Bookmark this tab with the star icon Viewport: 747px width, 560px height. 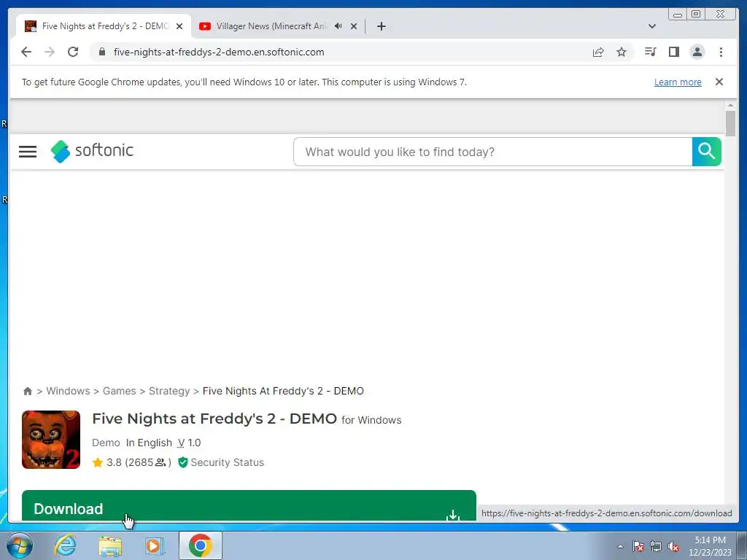(622, 52)
